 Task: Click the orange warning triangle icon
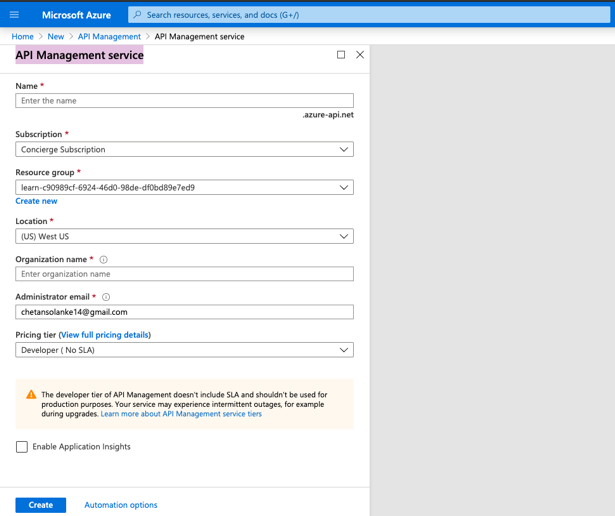pos(31,394)
